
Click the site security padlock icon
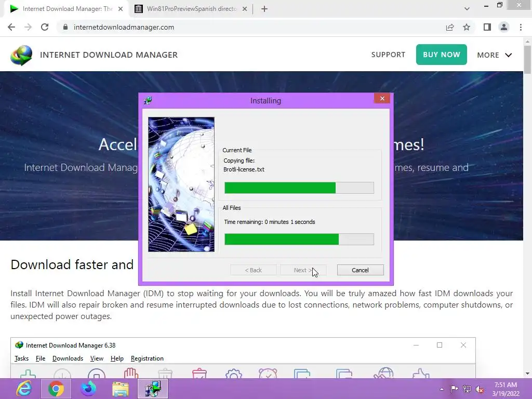point(65,27)
